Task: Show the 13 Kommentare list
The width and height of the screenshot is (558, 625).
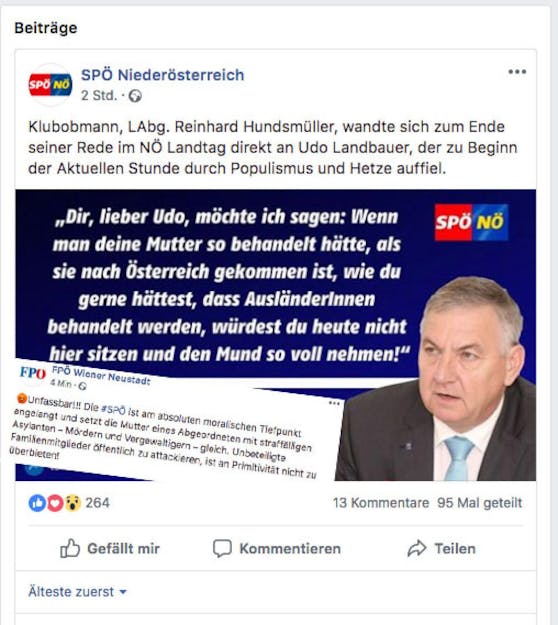Action: (381, 503)
